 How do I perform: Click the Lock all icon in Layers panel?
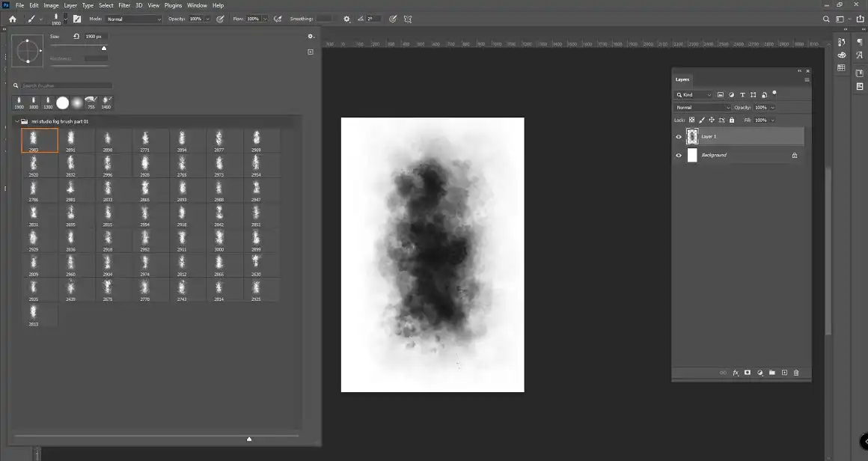732,120
